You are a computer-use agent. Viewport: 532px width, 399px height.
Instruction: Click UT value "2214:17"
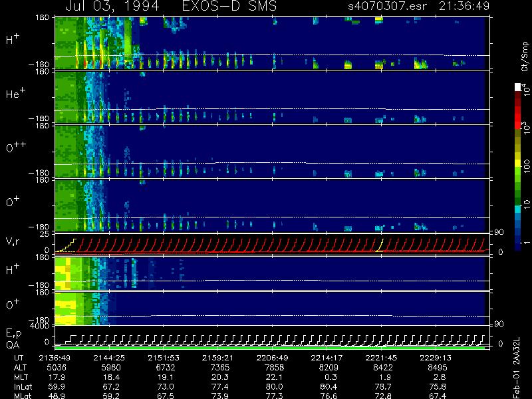[x=327, y=358]
